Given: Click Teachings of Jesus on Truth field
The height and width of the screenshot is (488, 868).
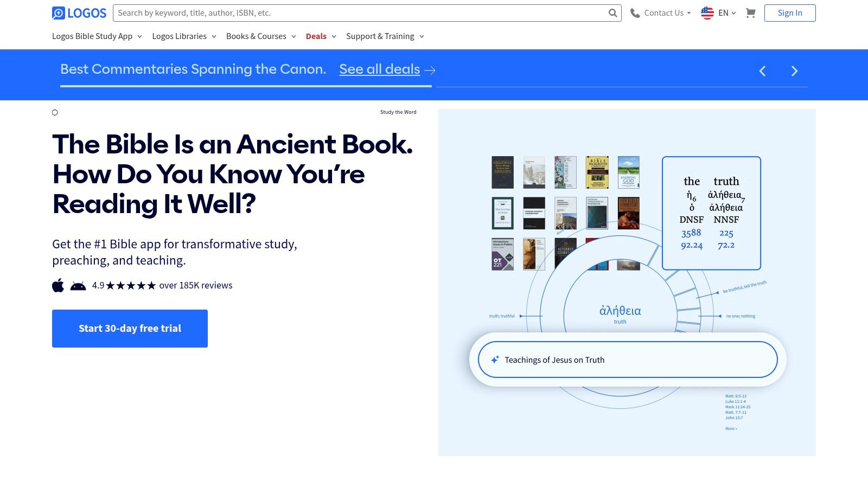Looking at the screenshot, I should (628, 359).
